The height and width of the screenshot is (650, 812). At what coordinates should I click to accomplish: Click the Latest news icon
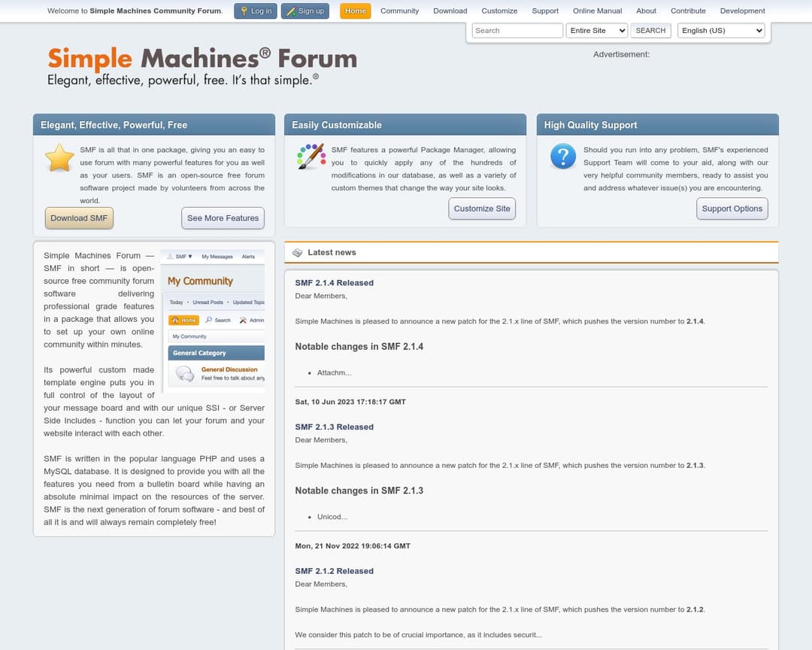pos(297,253)
